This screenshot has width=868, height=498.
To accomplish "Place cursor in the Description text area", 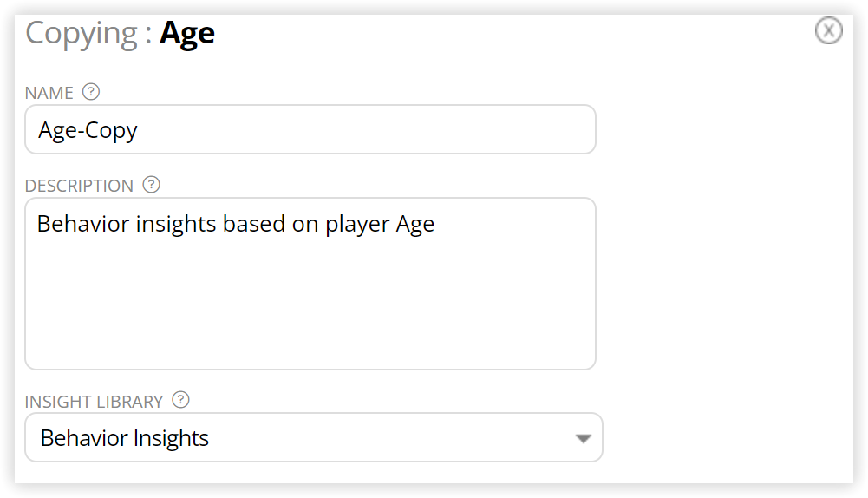I will [x=310, y=284].
